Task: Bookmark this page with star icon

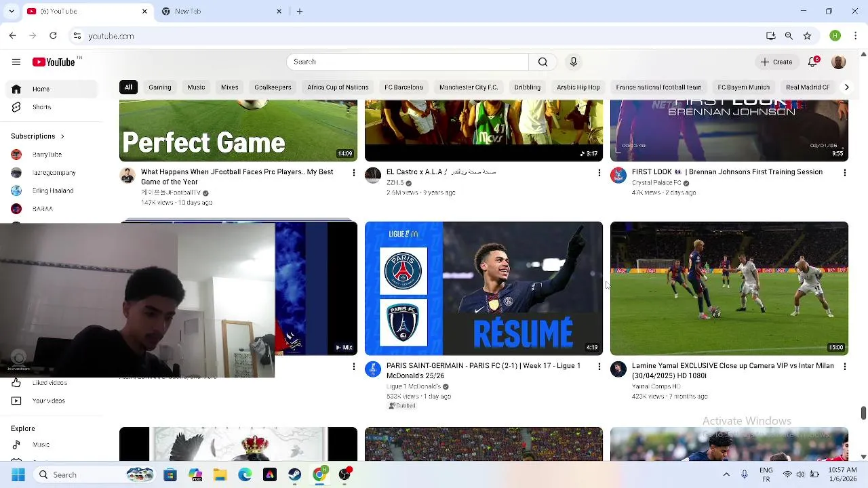Action: [x=807, y=36]
